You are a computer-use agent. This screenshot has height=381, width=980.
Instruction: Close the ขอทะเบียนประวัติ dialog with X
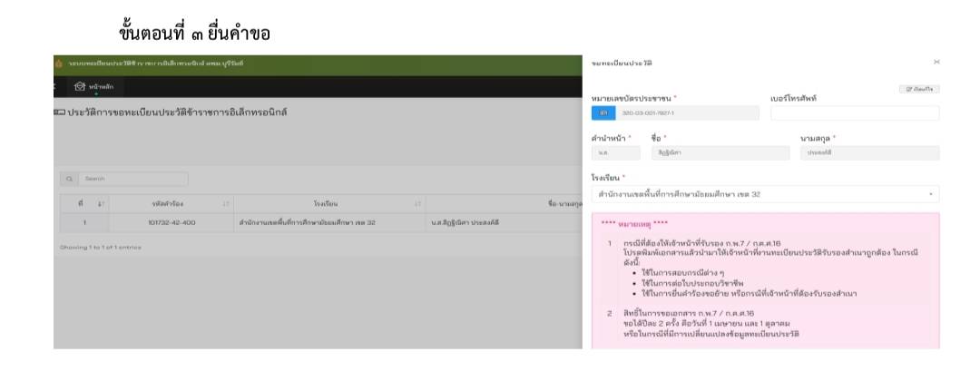[936, 62]
